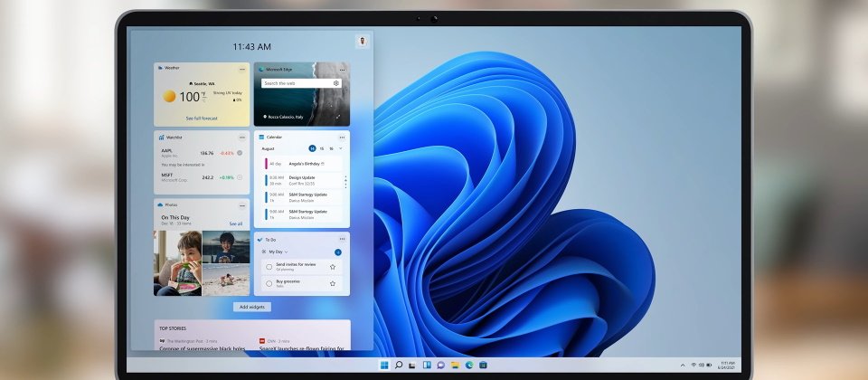This screenshot has height=380, width=868.
Task: Launch File Explorer from taskbar
Action: (x=455, y=365)
